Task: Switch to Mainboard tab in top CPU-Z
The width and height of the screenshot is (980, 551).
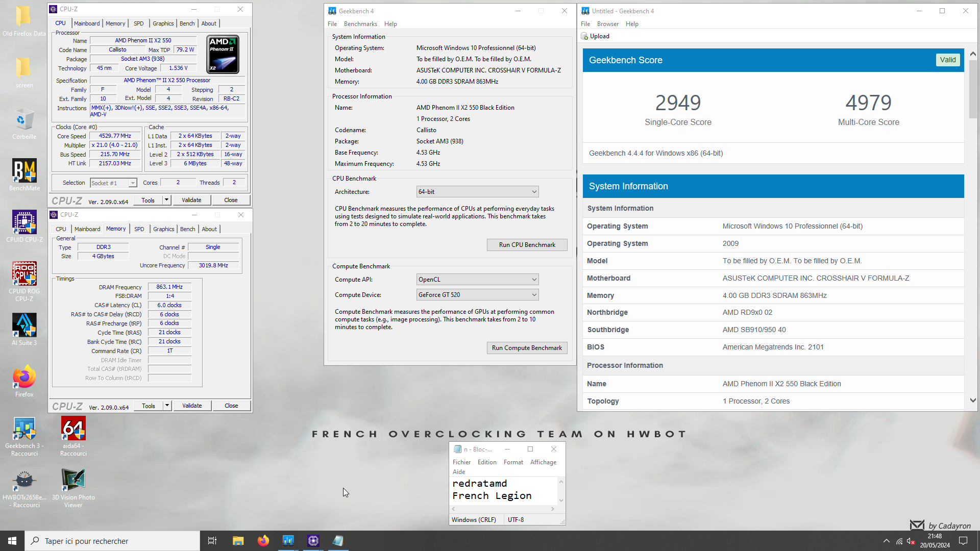Action: point(87,23)
